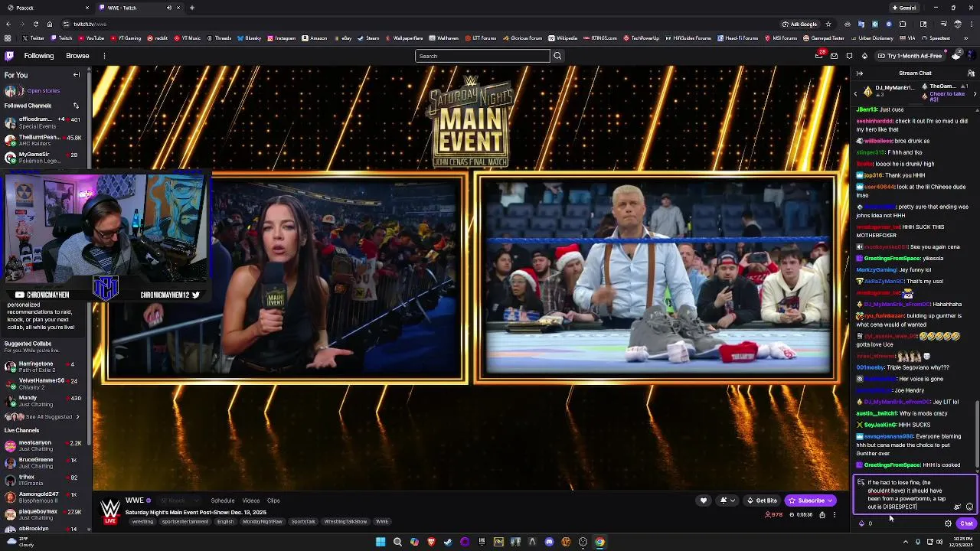Show next top cheerer in chat leaderboard
This screenshot has width=980, height=551.
pos(975,93)
